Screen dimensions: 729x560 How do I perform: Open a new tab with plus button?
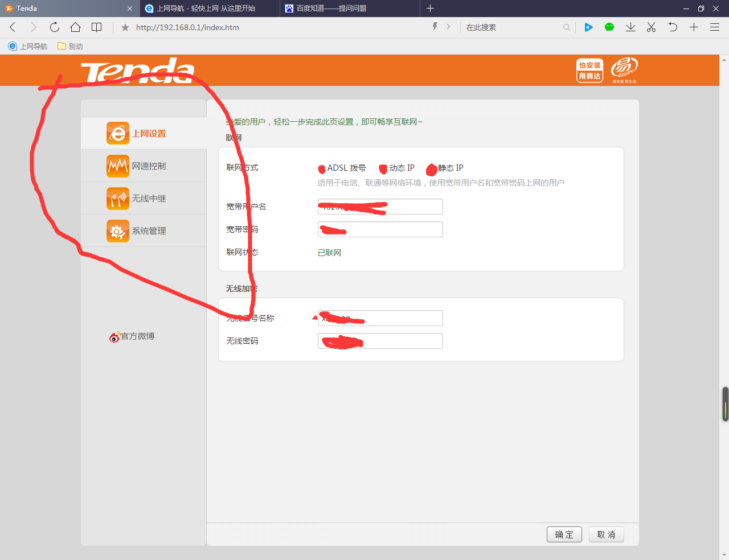430,9
